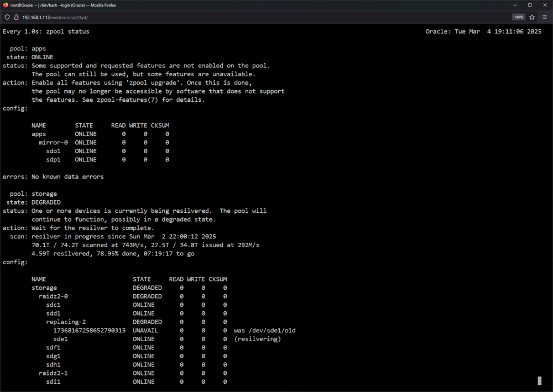Click the 'Oracle: Tue Mar 4 19:11:06 2025' timestamp
The width and height of the screenshot is (553, 392).
pyautogui.click(x=483, y=32)
